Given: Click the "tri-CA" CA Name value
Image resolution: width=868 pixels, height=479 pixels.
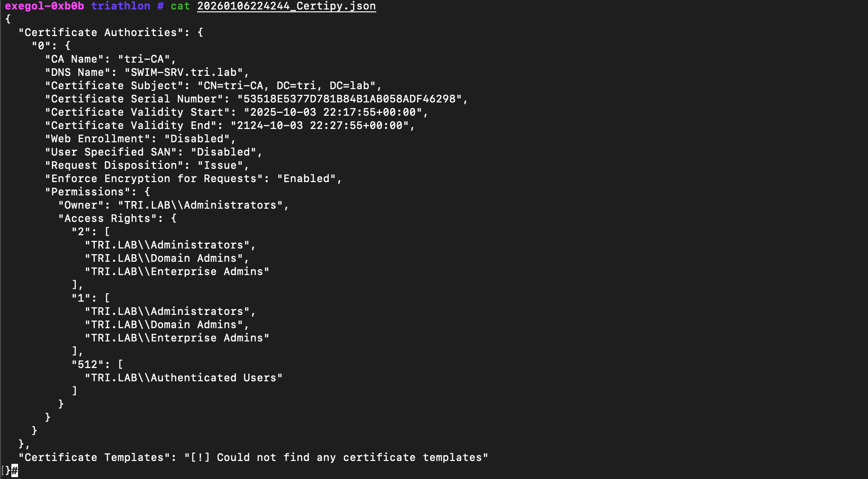Looking at the screenshot, I should pyautogui.click(x=147, y=59).
